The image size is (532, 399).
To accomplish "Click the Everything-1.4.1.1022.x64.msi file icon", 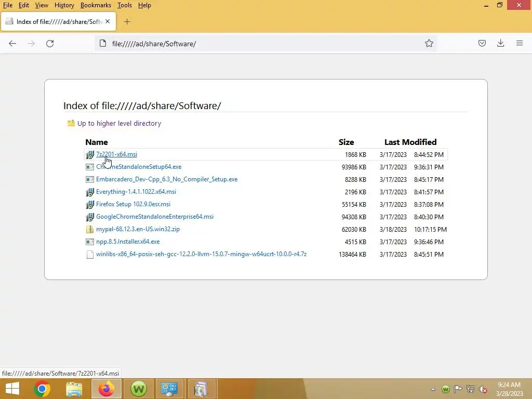I will pyautogui.click(x=89, y=192).
